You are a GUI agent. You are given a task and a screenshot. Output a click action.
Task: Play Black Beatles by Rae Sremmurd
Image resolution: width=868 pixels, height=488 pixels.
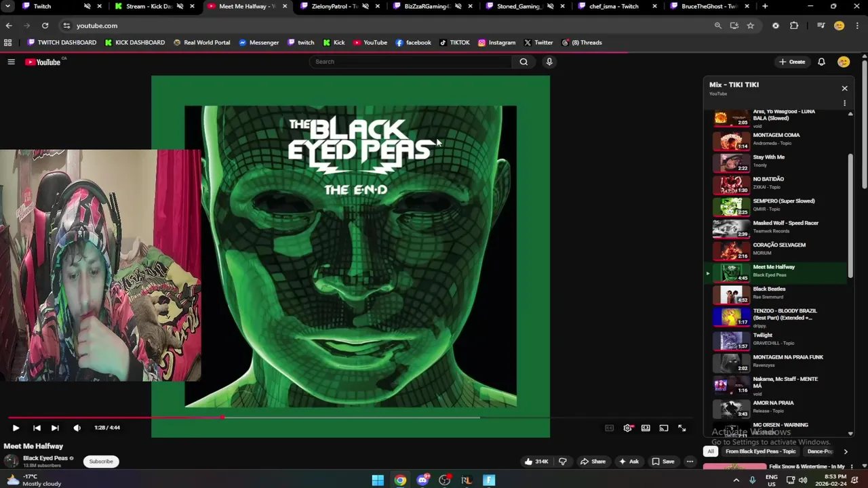[776, 293]
